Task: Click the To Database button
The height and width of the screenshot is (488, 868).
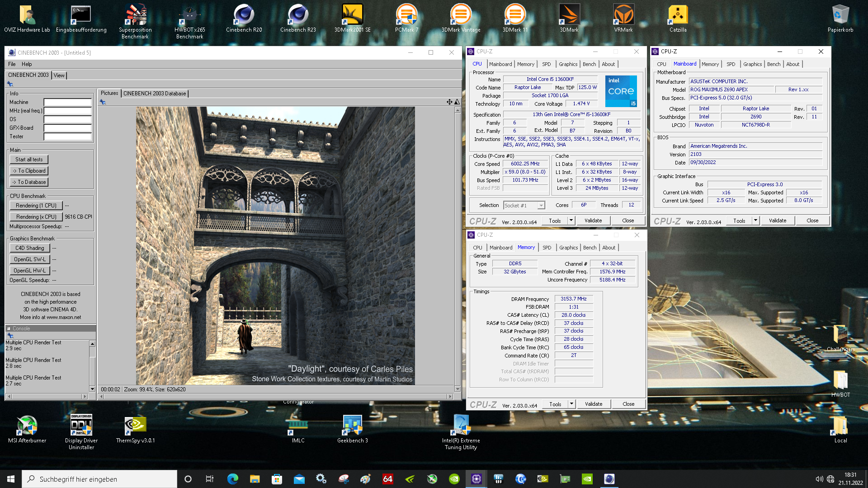Action: pos(29,182)
